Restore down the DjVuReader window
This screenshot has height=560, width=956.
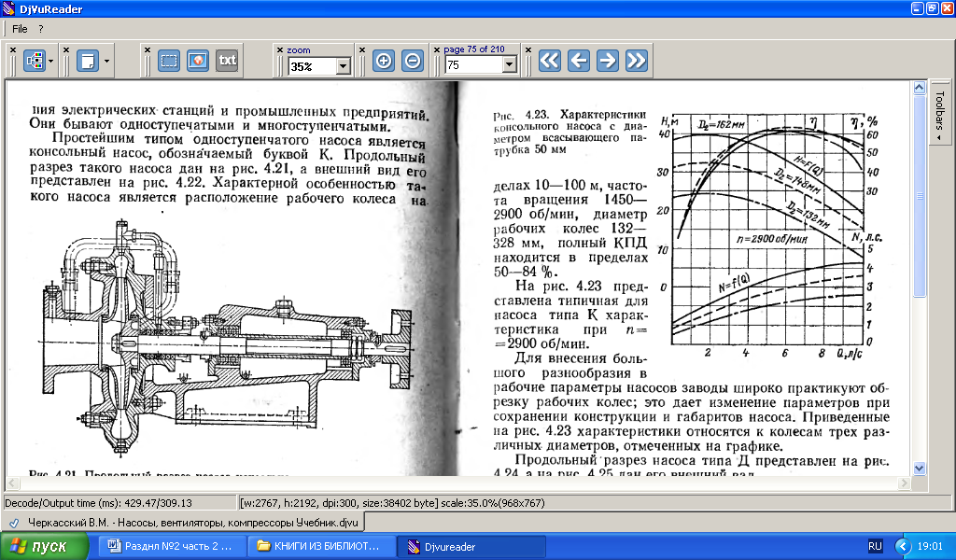(x=933, y=8)
